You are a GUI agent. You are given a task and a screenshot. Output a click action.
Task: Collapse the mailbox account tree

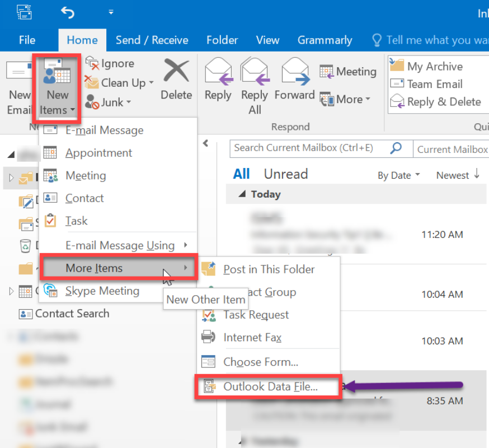11,154
